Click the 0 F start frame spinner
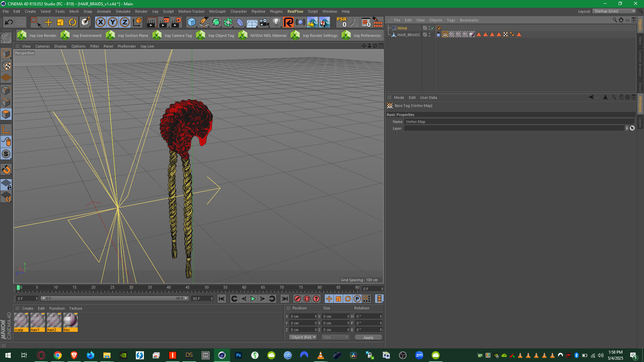The width and height of the screenshot is (644, 362). click(x=37, y=299)
